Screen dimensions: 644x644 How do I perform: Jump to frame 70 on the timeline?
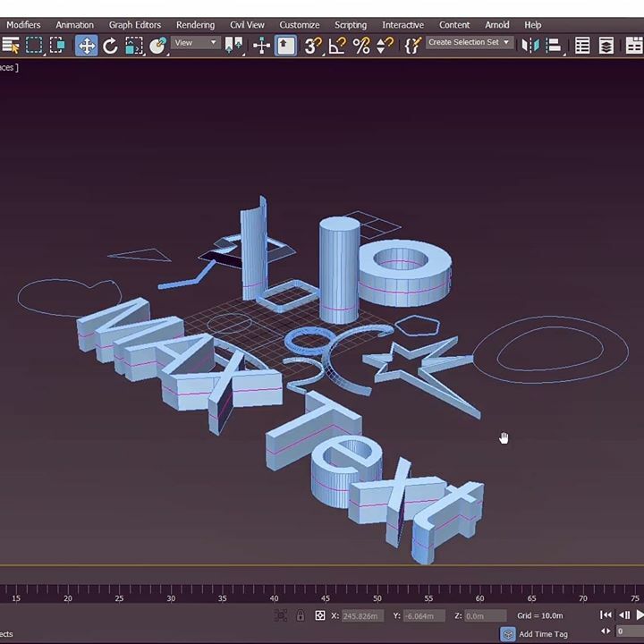click(583, 598)
